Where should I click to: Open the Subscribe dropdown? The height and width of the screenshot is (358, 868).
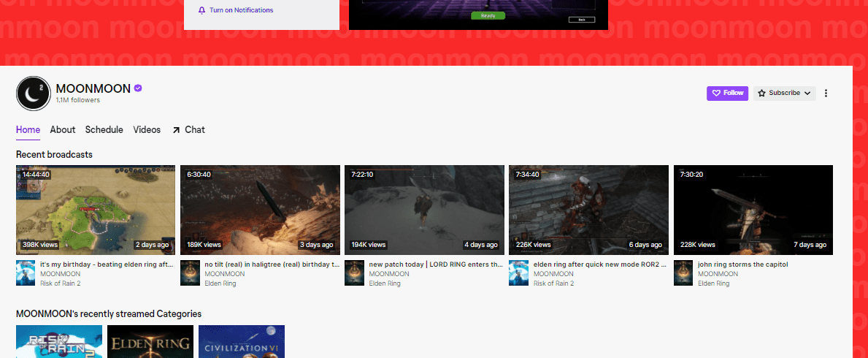coord(784,93)
